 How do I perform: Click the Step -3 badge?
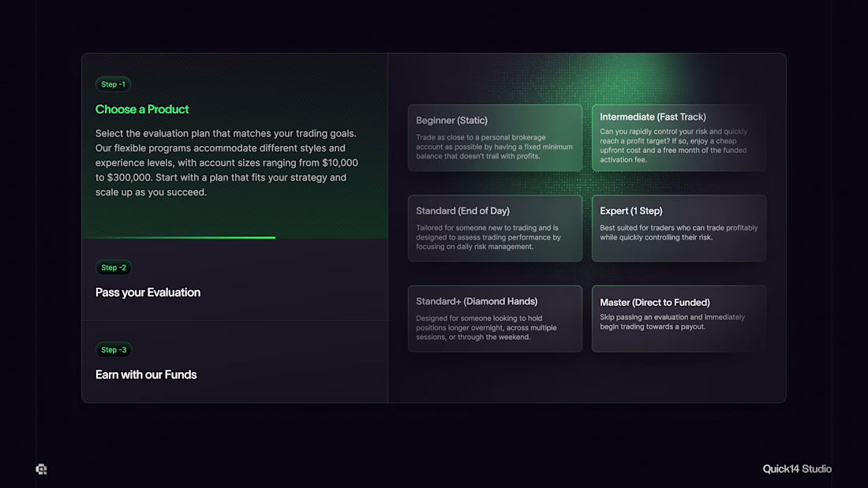114,349
